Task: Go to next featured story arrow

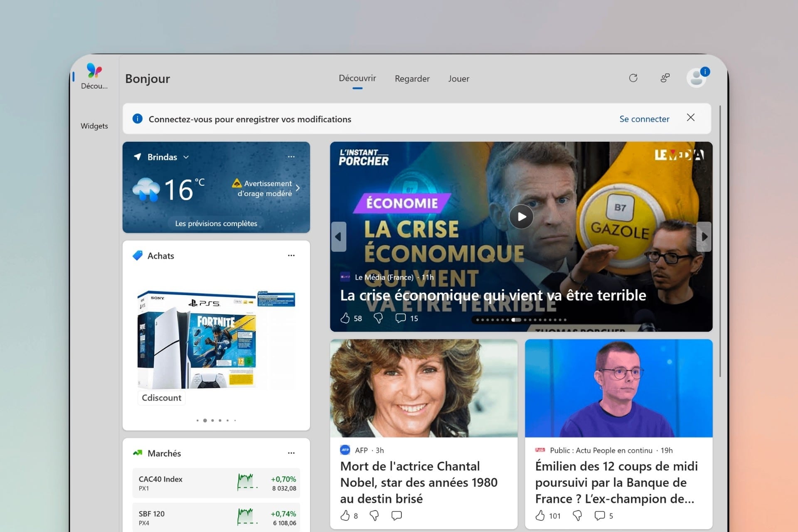Action: point(704,236)
